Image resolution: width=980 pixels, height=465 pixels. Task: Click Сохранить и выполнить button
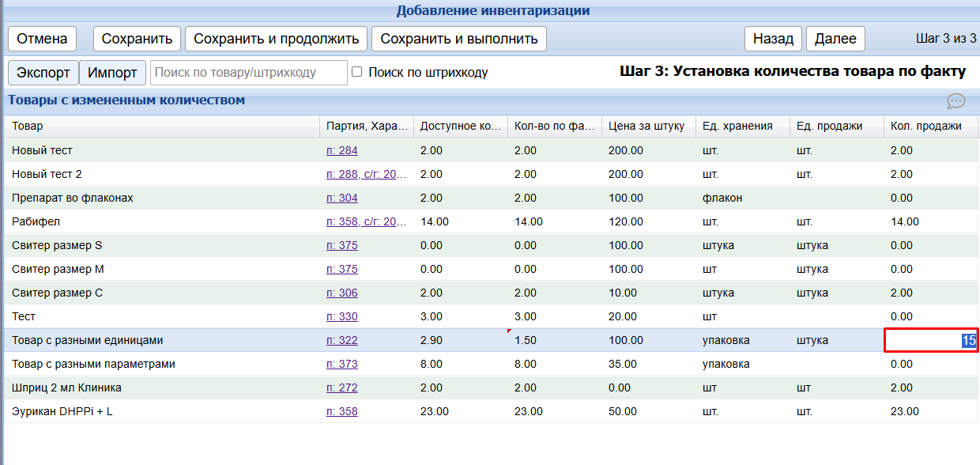click(x=459, y=39)
